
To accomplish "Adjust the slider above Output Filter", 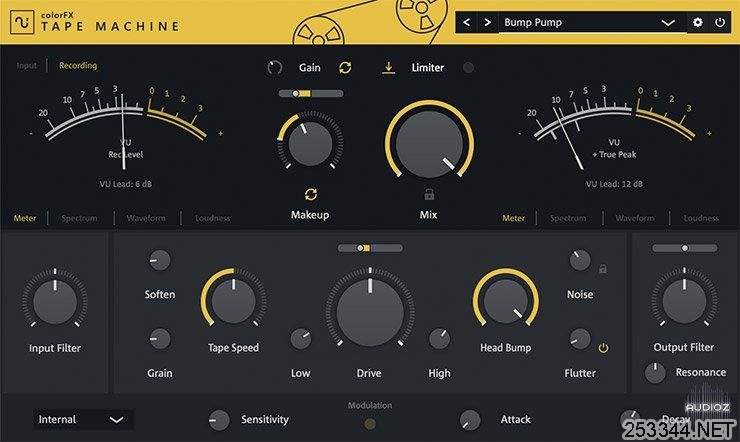I will [x=685, y=248].
